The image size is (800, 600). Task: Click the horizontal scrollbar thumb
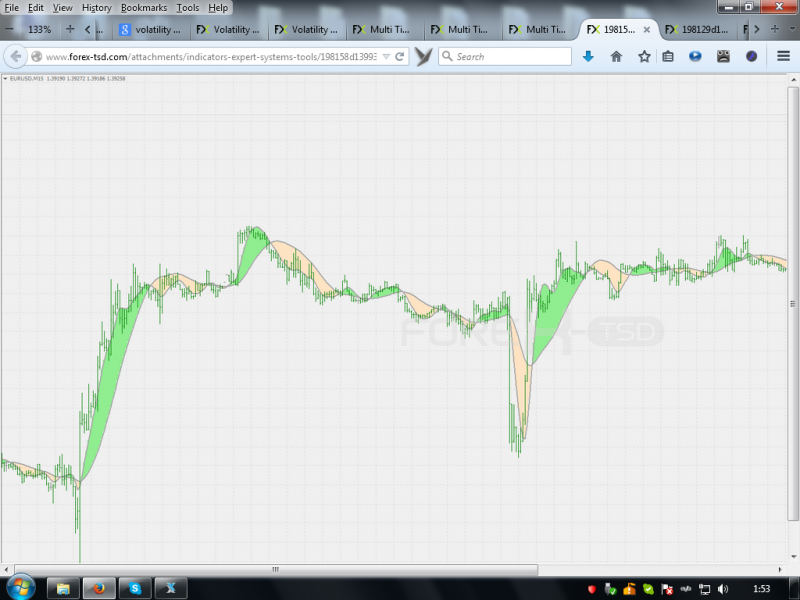point(276,569)
